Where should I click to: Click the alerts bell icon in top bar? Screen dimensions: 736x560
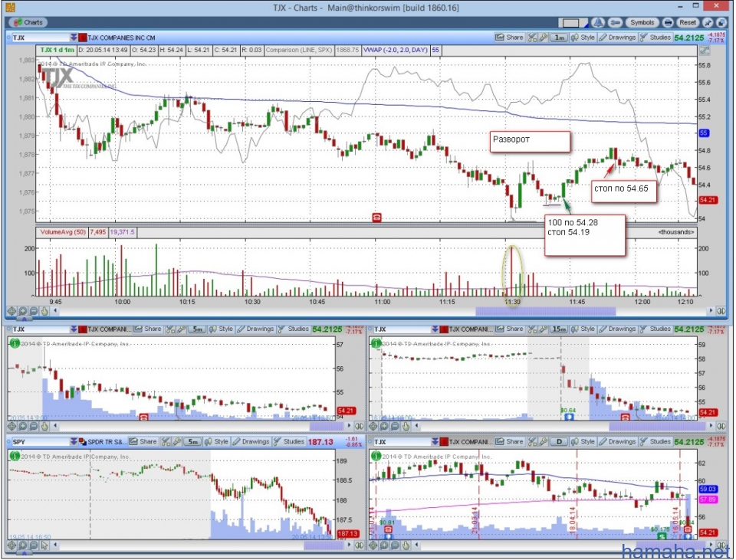click(x=598, y=22)
